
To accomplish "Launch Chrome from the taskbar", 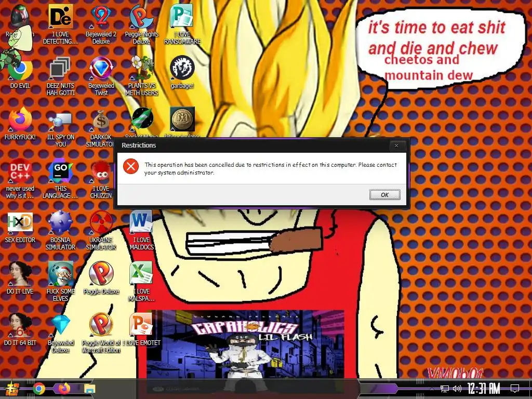I will (x=39, y=389).
